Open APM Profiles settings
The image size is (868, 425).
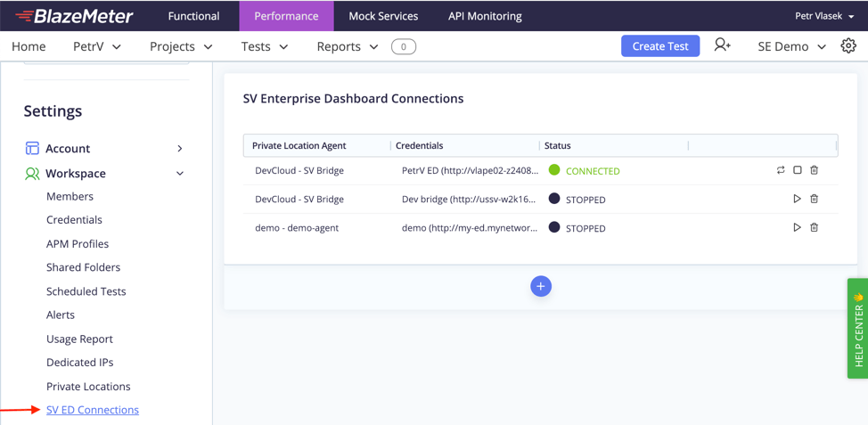click(x=78, y=243)
